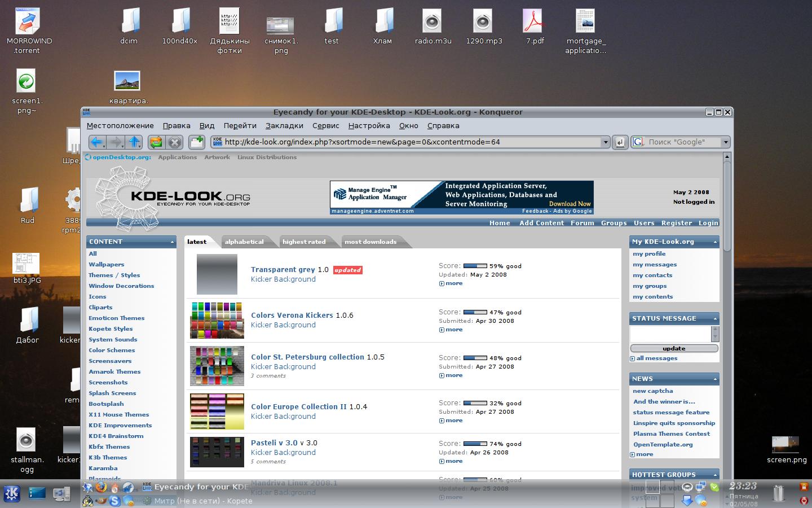Open the Firefox launcher in the panel
Viewport: 812px width, 508px height.
click(x=101, y=487)
